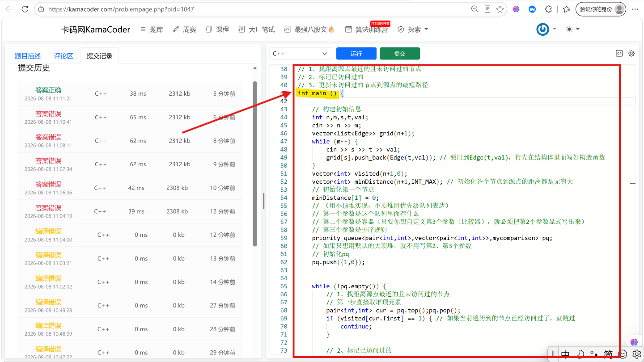Click the submission history vertical scrollbar thumb

[x=255, y=164]
